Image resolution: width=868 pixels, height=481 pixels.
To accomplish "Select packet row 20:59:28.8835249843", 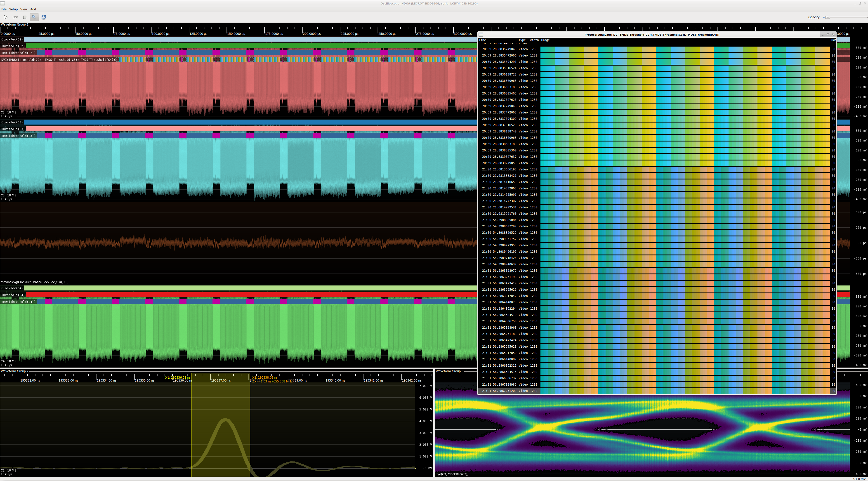I will 657,49.
